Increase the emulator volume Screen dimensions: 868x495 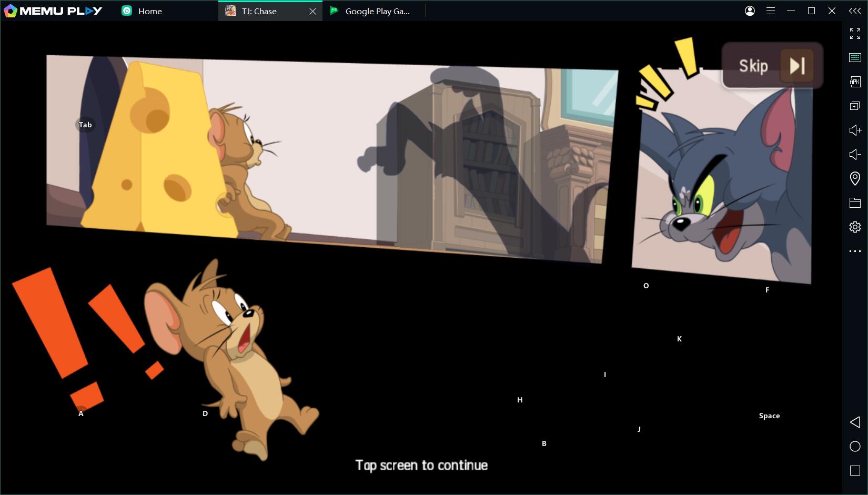pyautogui.click(x=855, y=130)
